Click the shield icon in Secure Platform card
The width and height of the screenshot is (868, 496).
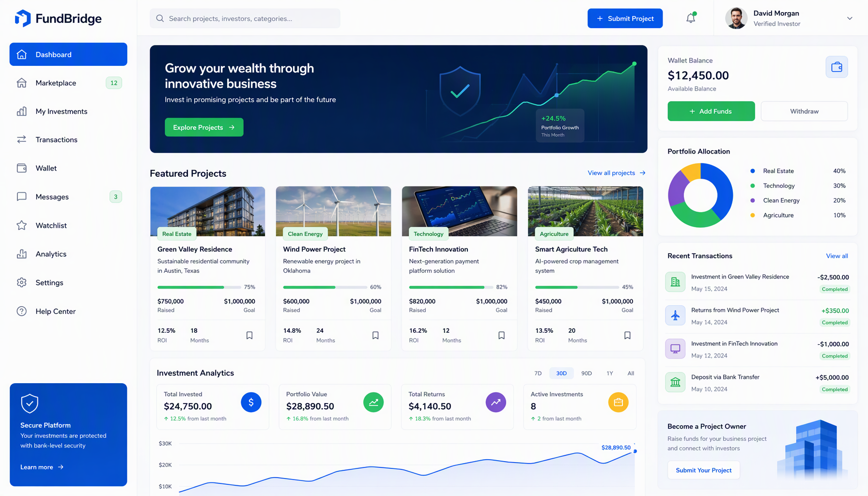click(30, 403)
